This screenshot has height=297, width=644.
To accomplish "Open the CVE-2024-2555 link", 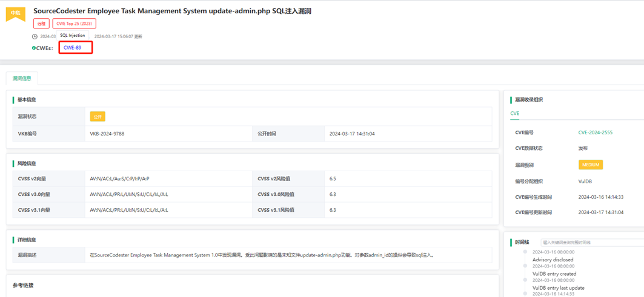I will click(x=595, y=132).
